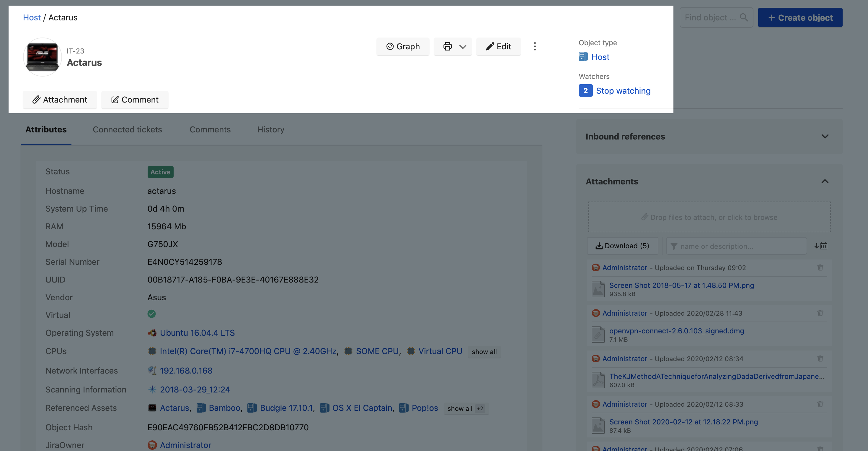
Task: Click the Create object button
Action: tap(800, 17)
